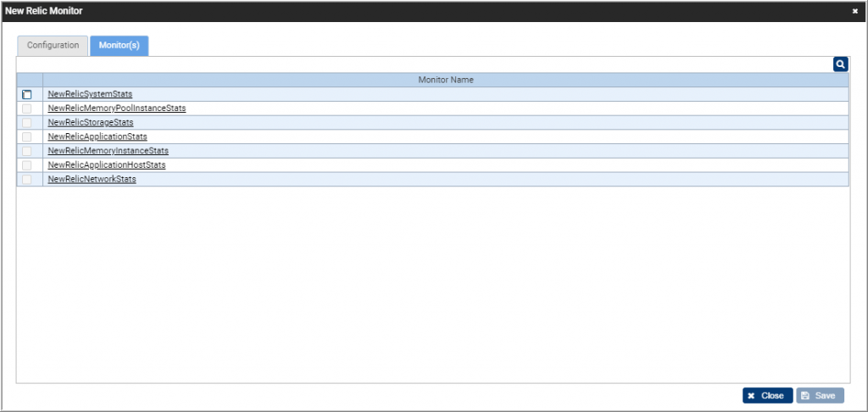This screenshot has width=868, height=412.
Task: Close dialog with title bar X
Action: tap(854, 11)
